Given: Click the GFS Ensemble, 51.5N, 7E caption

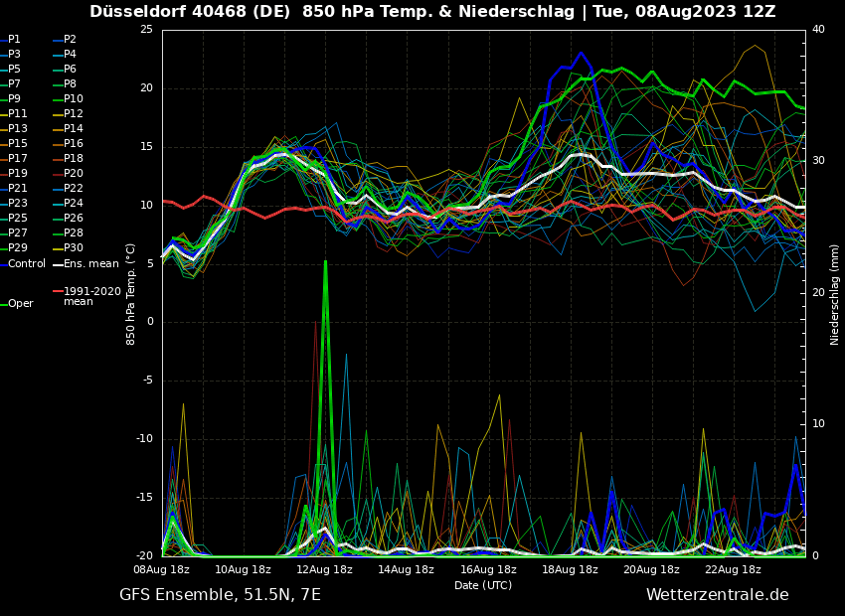Looking at the screenshot, I should (x=220, y=595).
